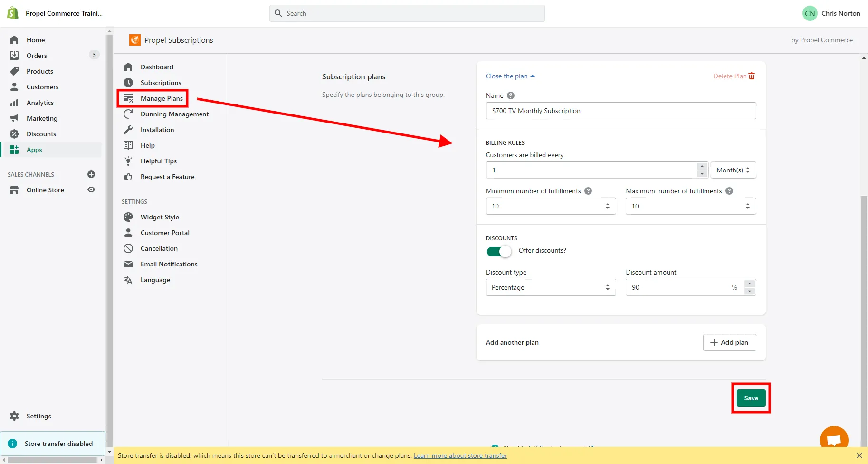Click the Name field help question icon
Image resolution: width=868 pixels, height=464 pixels.
pyautogui.click(x=511, y=95)
